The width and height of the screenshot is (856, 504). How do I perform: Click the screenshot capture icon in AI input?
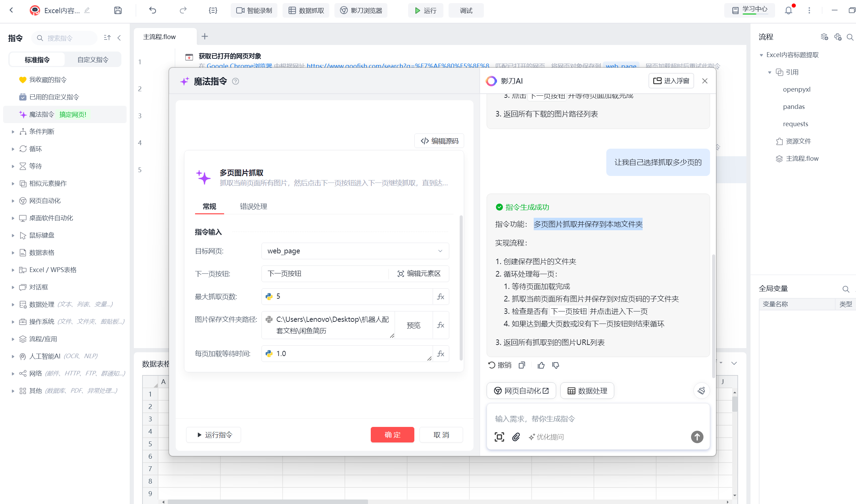click(499, 437)
